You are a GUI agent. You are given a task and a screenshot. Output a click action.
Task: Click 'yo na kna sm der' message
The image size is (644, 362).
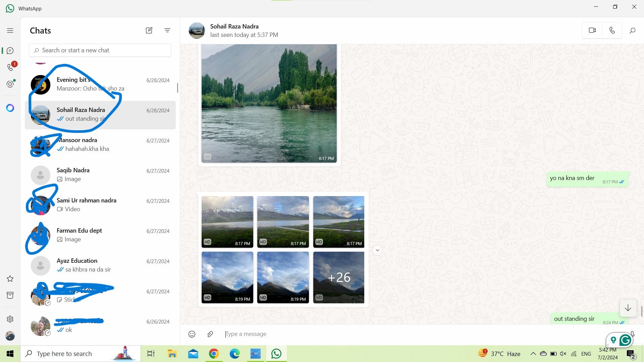click(x=587, y=179)
